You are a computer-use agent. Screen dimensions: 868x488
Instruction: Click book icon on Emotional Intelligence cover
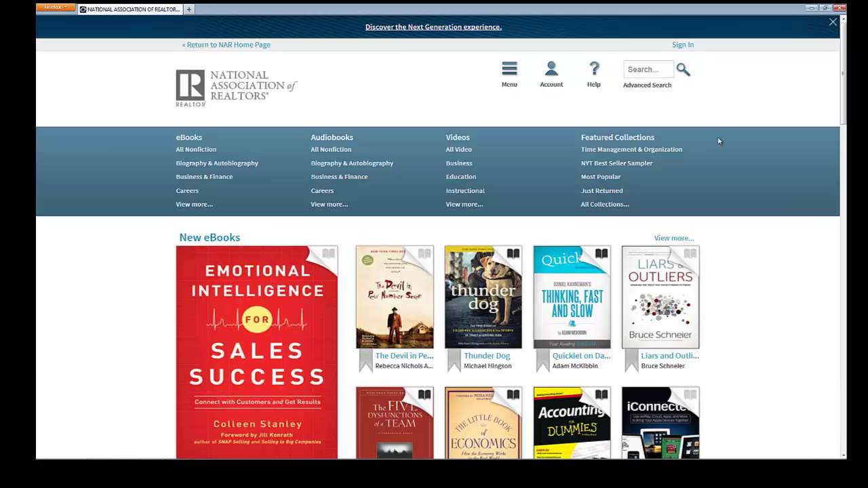click(329, 253)
